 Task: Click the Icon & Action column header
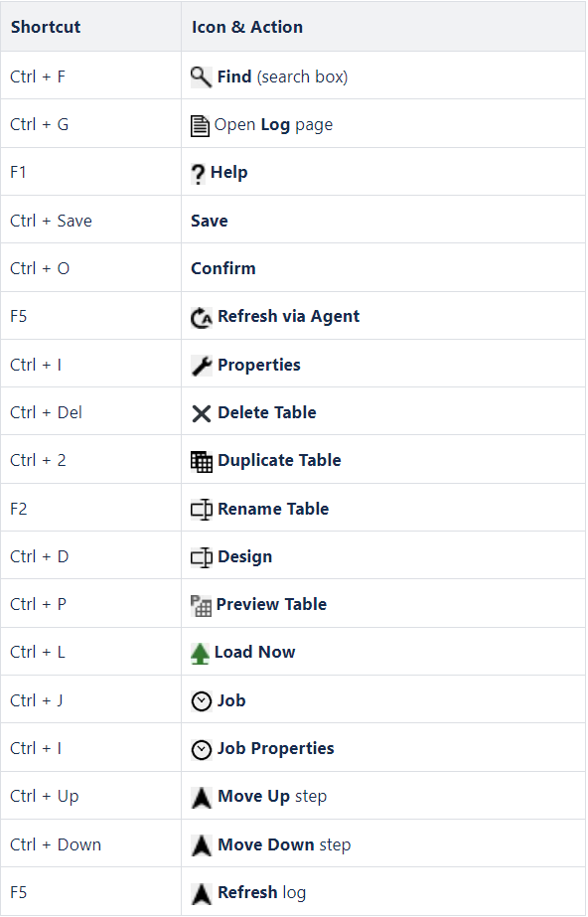(x=247, y=27)
